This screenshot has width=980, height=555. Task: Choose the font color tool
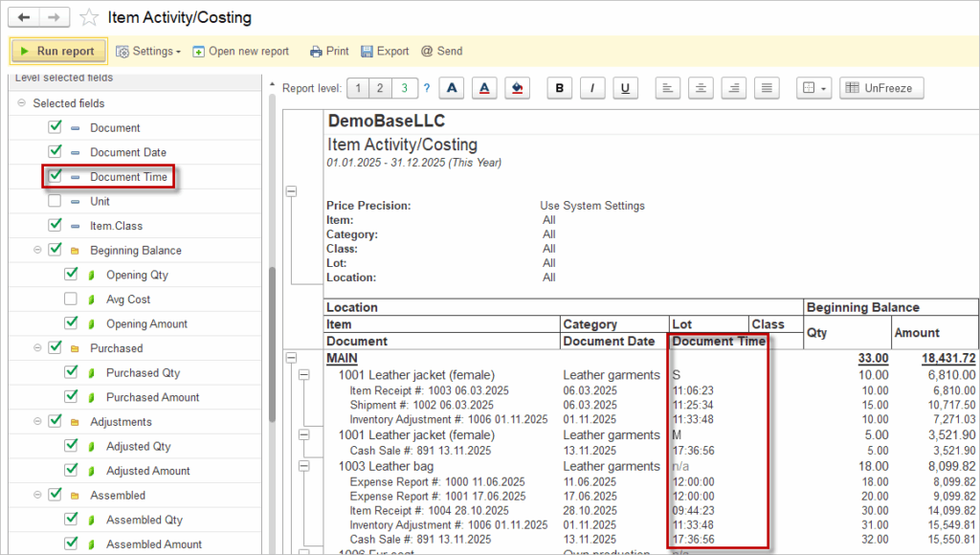pos(484,88)
